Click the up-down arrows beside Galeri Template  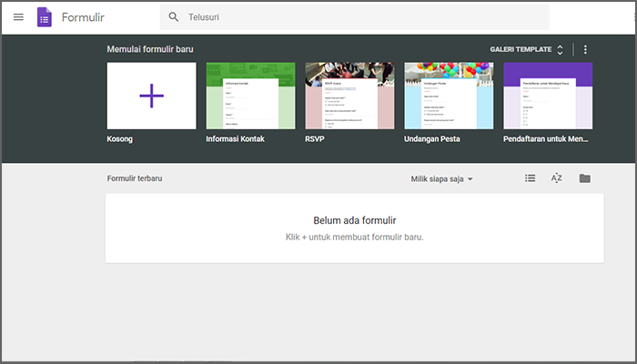tap(561, 50)
